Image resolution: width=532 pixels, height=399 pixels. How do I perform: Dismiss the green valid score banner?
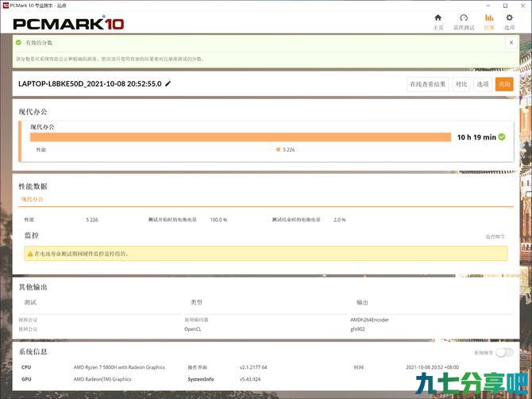pyautogui.click(x=511, y=43)
